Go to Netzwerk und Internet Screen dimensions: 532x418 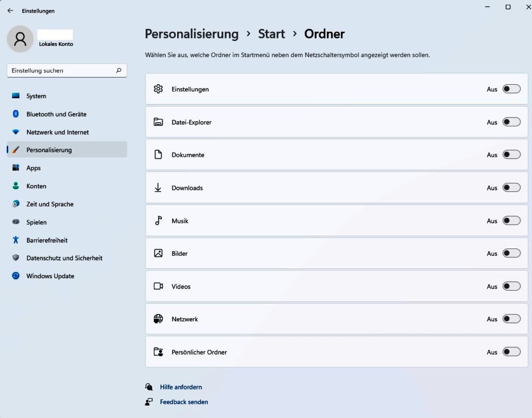(67, 132)
